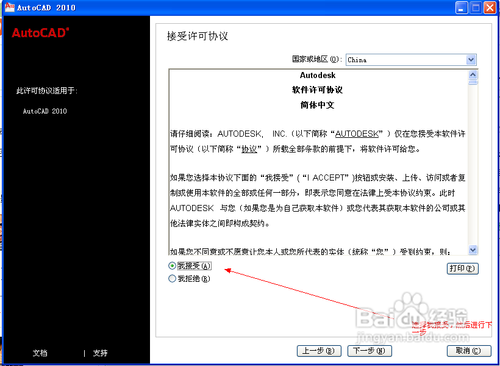Viewport: 500px width, 366px height.
Task: Open the country or region dropdown showing China
Action: 411,60
